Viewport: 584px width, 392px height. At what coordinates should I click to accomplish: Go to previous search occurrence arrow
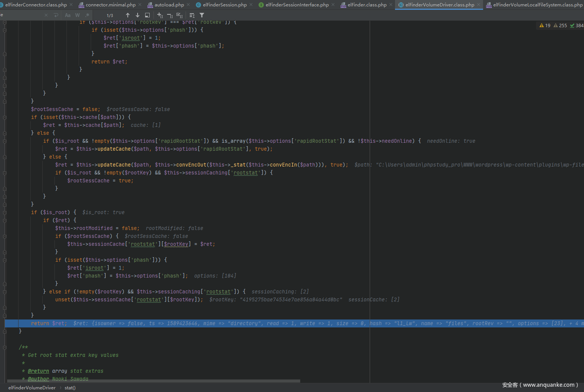128,15
